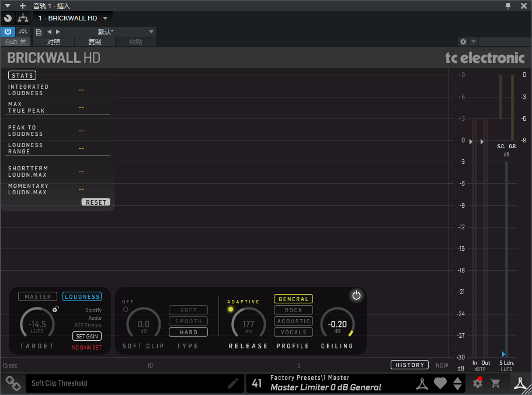Click the NOW label
The width and height of the screenshot is (532, 395).
pyautogui.click(x=441, y=365)
